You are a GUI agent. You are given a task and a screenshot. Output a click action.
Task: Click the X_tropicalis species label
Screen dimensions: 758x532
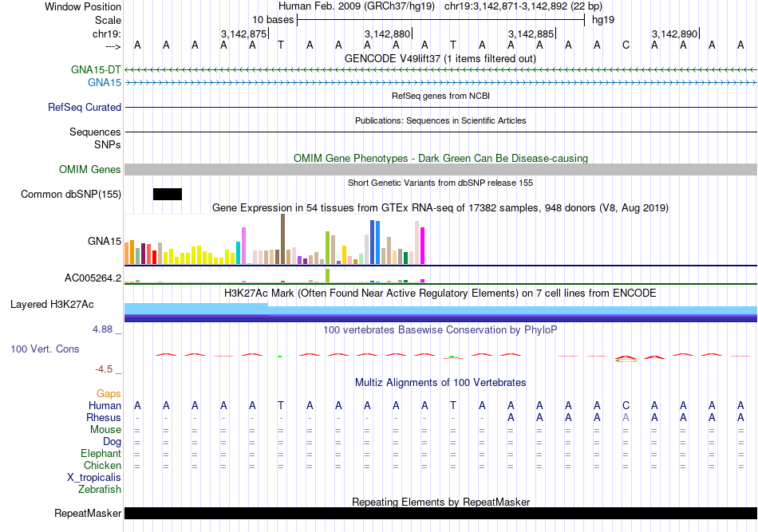point(94,478)
